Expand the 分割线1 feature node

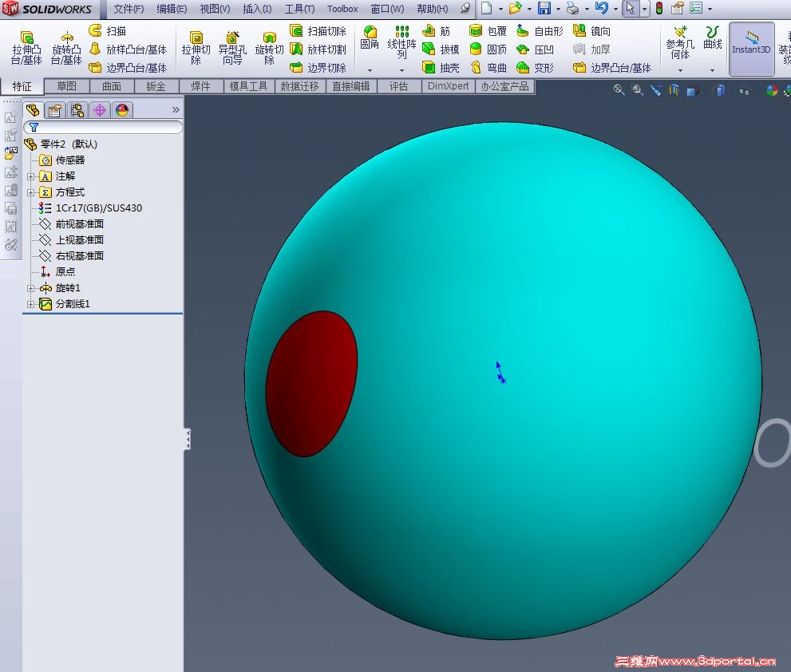point(31,305)
